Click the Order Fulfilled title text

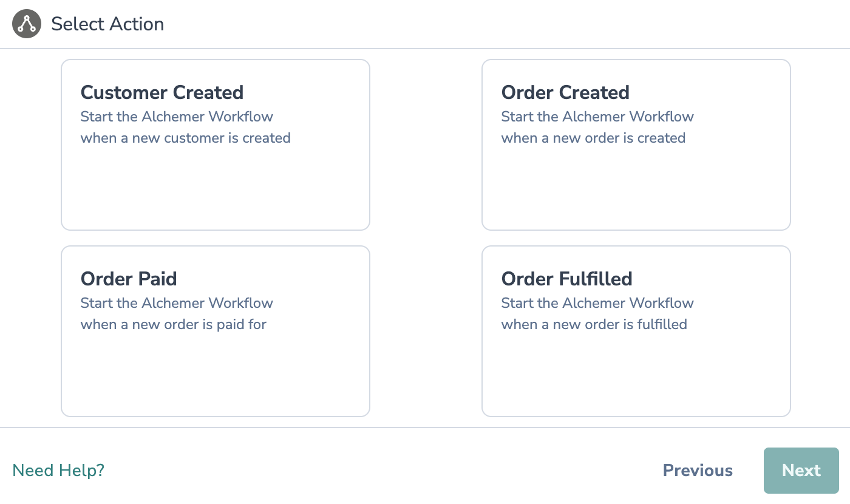(566, 279)
